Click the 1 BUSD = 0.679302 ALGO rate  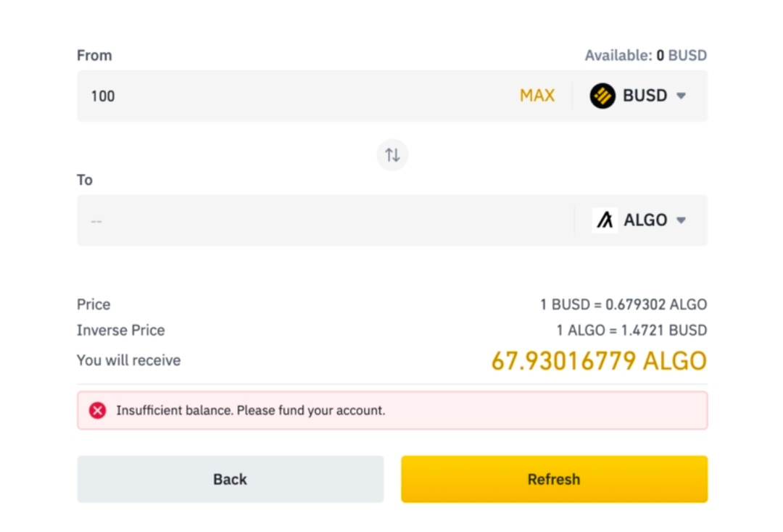pos(623,304)
